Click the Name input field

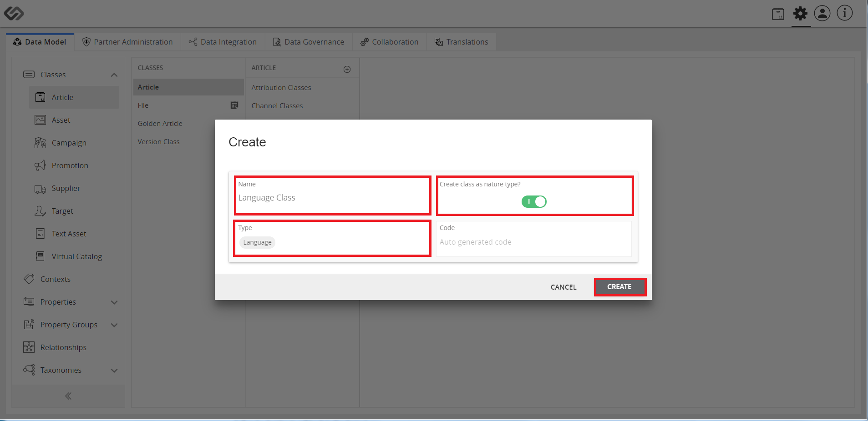click(332, 195)
